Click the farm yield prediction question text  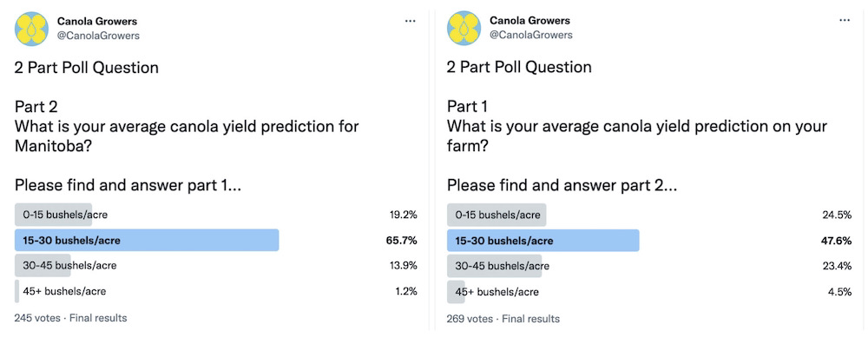coord(637,136)
